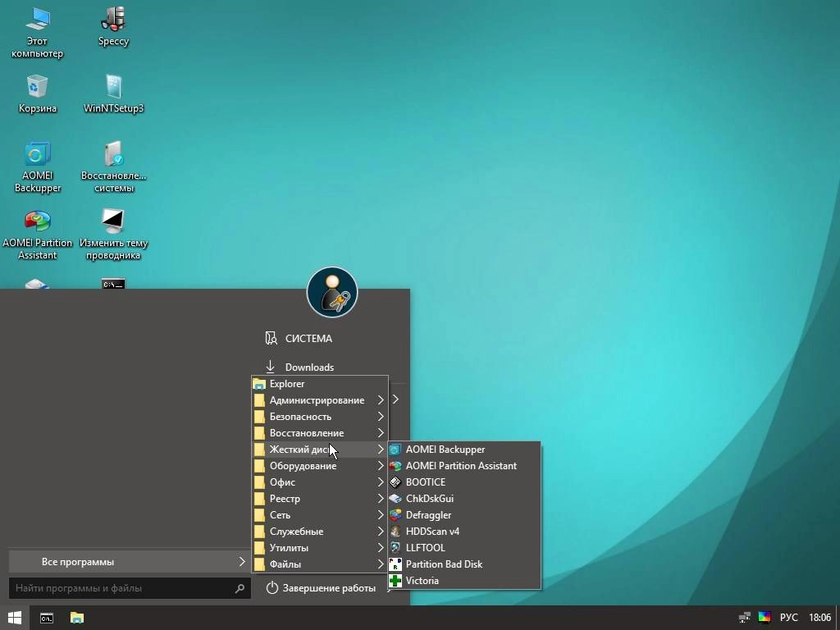Launch Defraggler from the submenu
Screen dimensions: 840x630
[x=464, y=515]
